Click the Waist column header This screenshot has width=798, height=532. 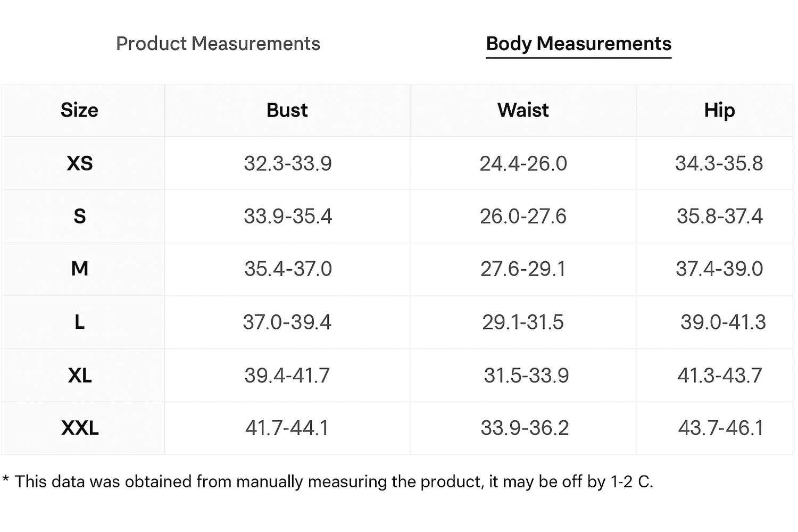click(x=523, y=110)
